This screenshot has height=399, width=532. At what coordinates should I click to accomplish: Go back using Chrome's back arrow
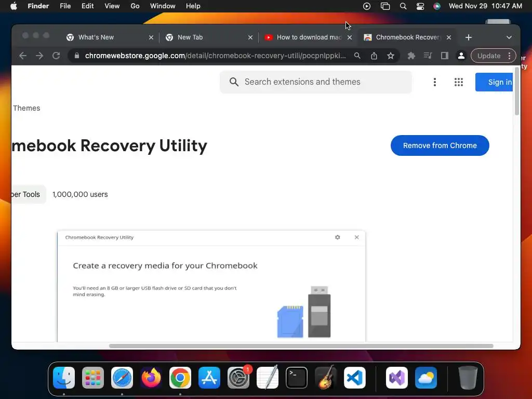click(x=23, y=56)
